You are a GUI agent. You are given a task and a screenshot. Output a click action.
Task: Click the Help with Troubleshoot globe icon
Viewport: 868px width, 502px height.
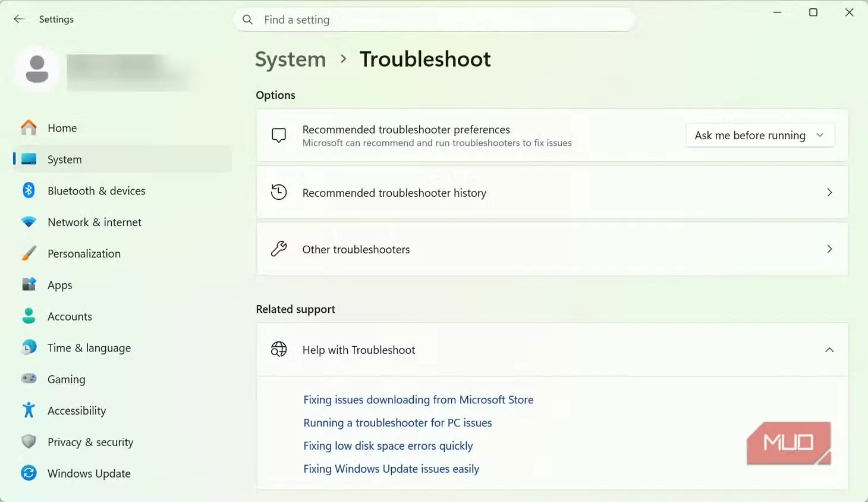coord(279,349)
